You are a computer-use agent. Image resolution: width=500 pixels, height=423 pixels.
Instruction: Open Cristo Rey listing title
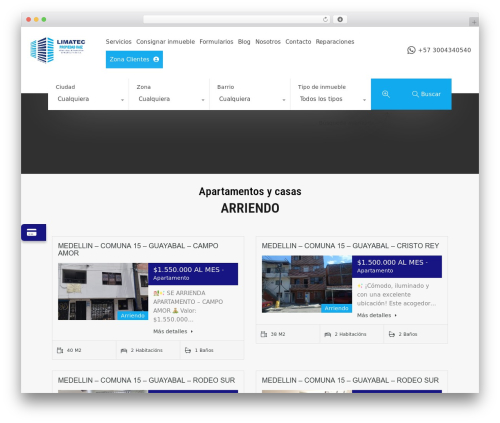[x=350, y=246]
